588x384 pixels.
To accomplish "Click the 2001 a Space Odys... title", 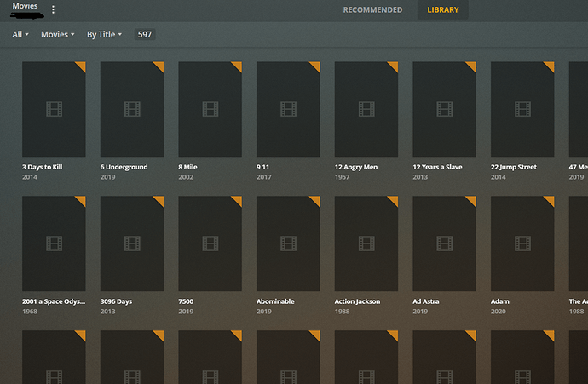I will 54,301.
